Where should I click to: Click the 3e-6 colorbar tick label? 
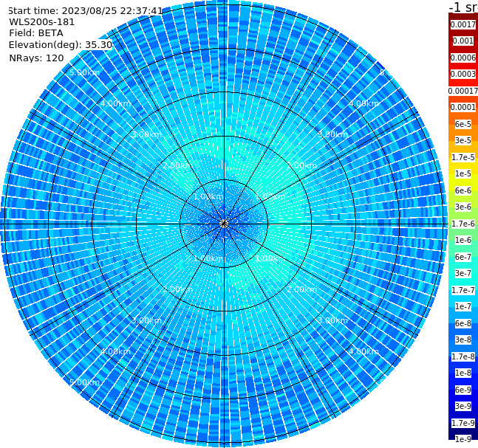[463, 207]
